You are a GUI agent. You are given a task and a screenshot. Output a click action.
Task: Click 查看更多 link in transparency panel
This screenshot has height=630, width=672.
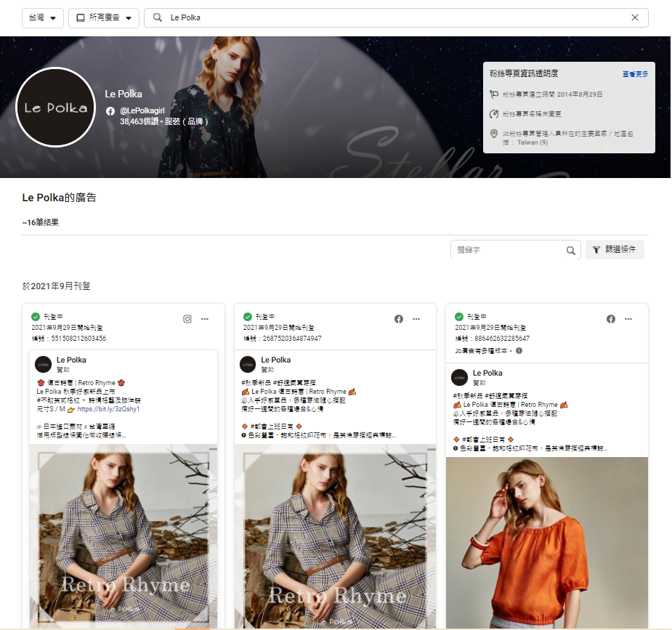[x=635, y=74]
